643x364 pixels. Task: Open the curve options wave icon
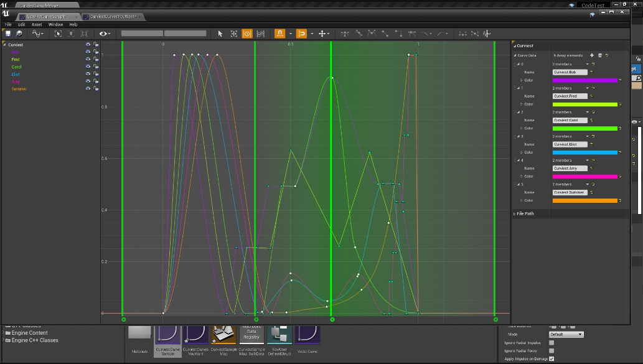point(38,34)
